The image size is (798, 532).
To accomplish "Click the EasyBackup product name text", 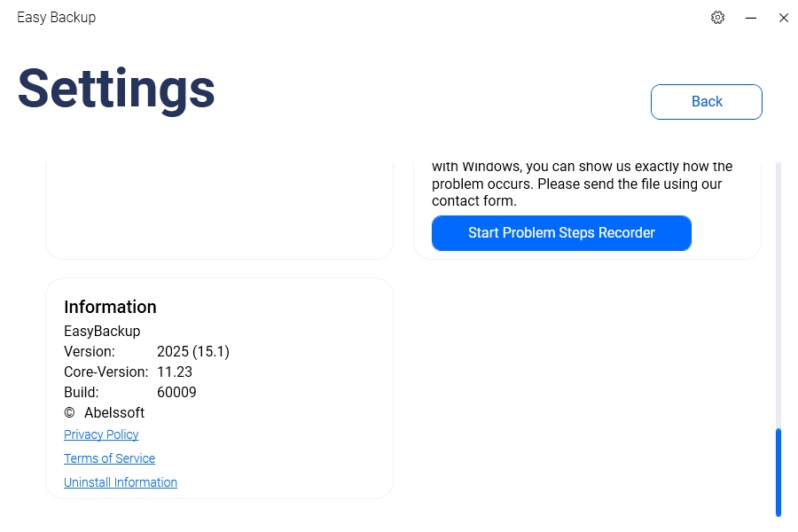I will click(x=102, y=331).
